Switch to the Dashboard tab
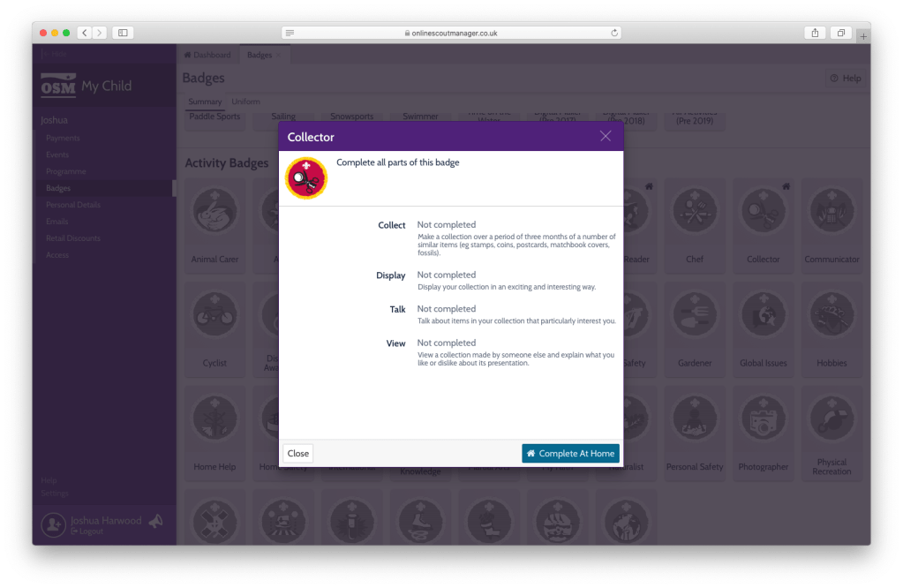Image resolution: width=903 pixels, height=588 pixels. (x=207, y=55)
